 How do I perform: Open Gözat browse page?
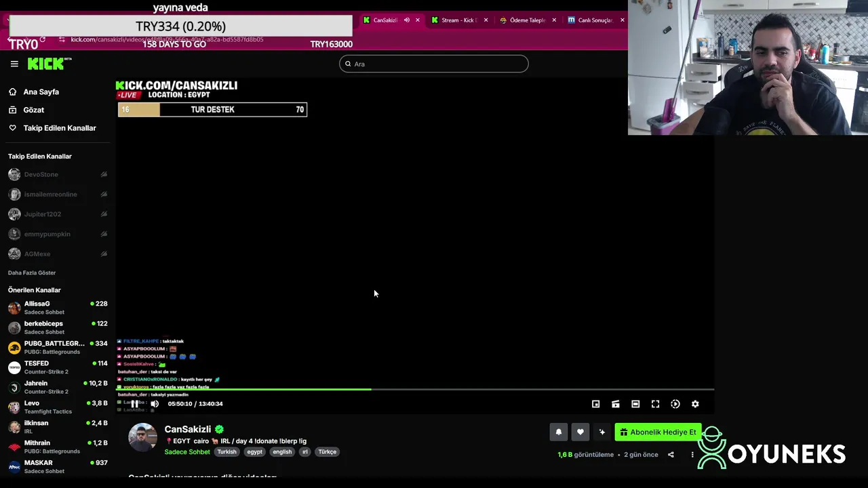[33, 110]
